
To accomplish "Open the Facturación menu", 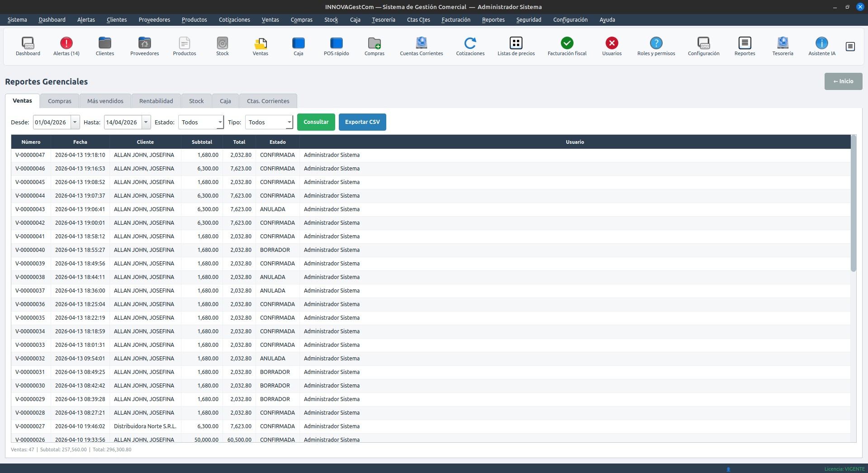I will point(455,19).
